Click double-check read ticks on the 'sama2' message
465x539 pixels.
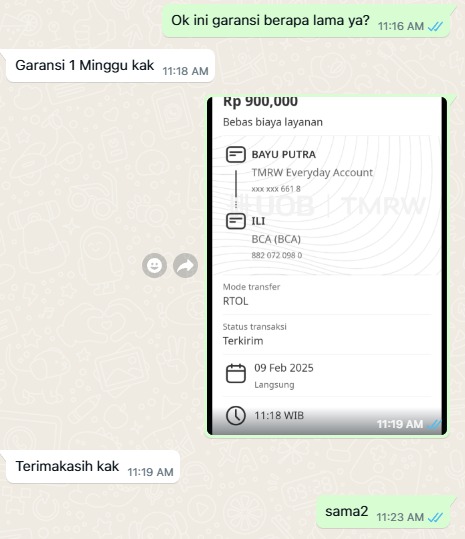[435, 517]
